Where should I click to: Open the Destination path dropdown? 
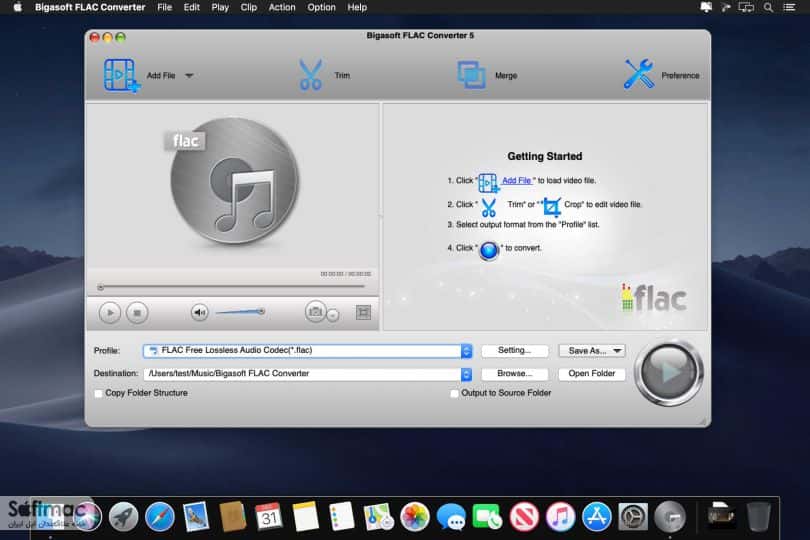pos(466,374)
